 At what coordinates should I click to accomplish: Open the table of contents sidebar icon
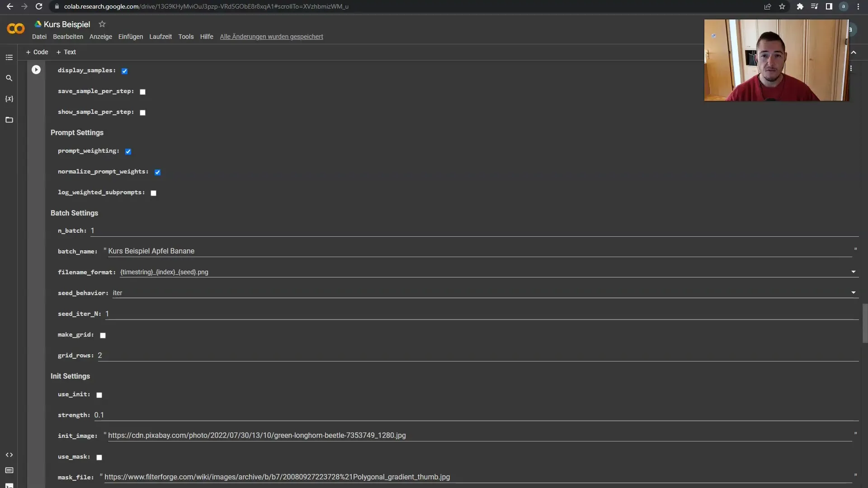click(x=9, y=57)
